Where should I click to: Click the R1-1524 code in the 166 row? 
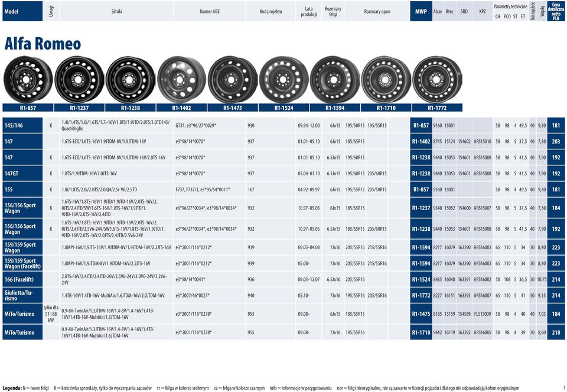(421, 279)
